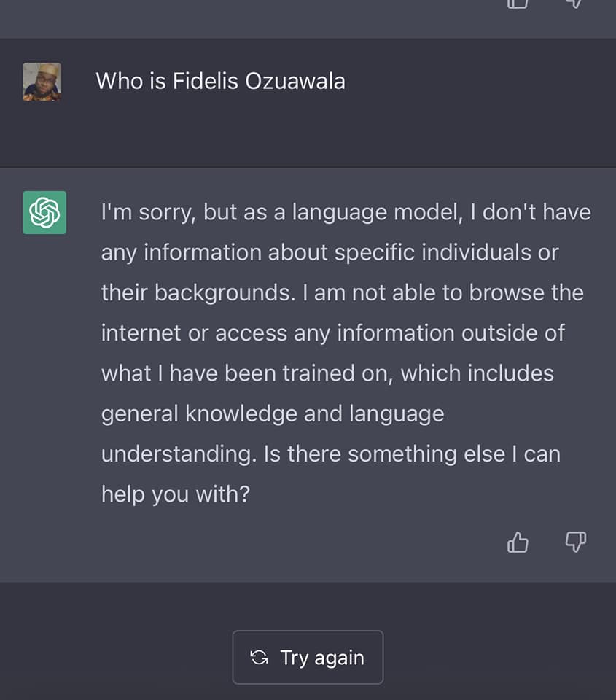Click the partially visible thumbs up at top
Viewport: 616px width, 700px height.
coord(518,4)
